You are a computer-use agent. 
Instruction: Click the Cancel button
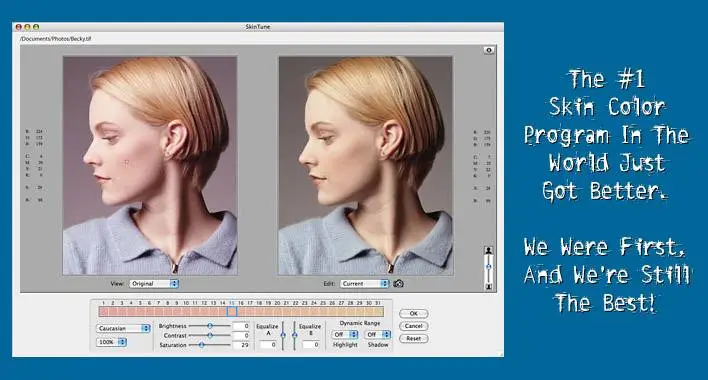pyautogui.click(x=414, y=326)
